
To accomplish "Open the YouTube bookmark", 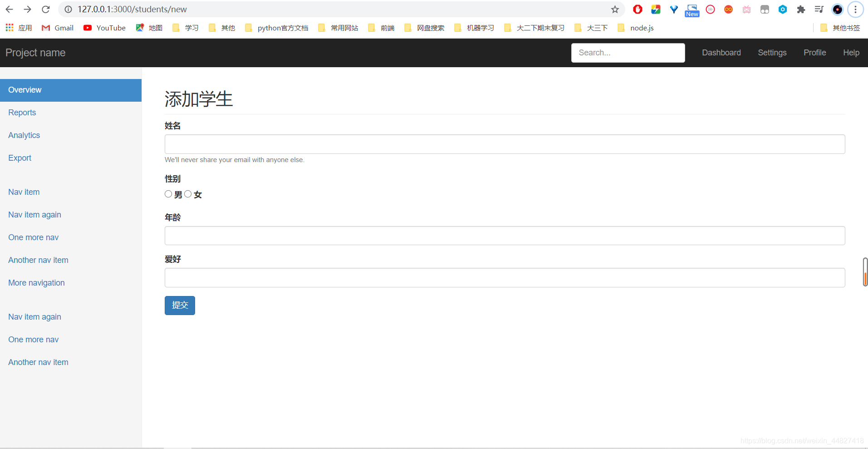I will pyautogui.click(x=104, y=28).
